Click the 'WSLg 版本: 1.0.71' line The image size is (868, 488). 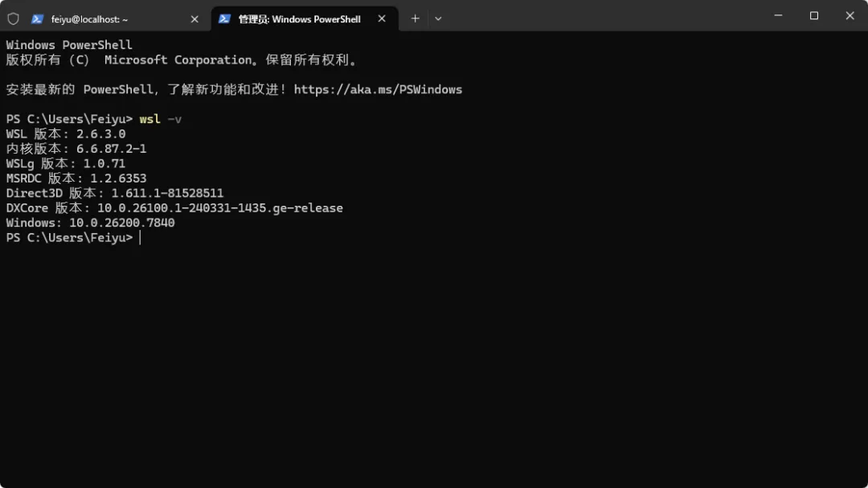pyautogui.click(x=66, y=164)
